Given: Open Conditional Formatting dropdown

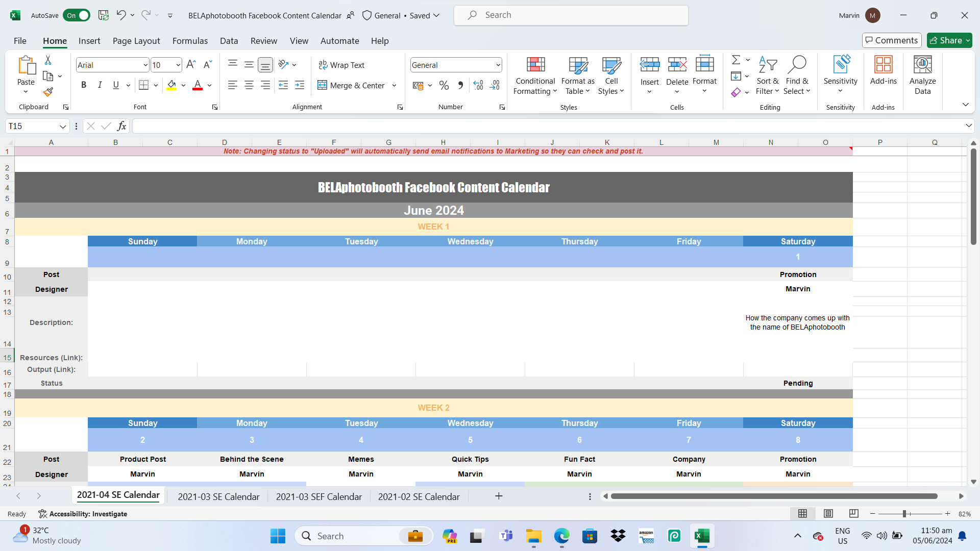Looking at the screenshot, I should (535, 75).
